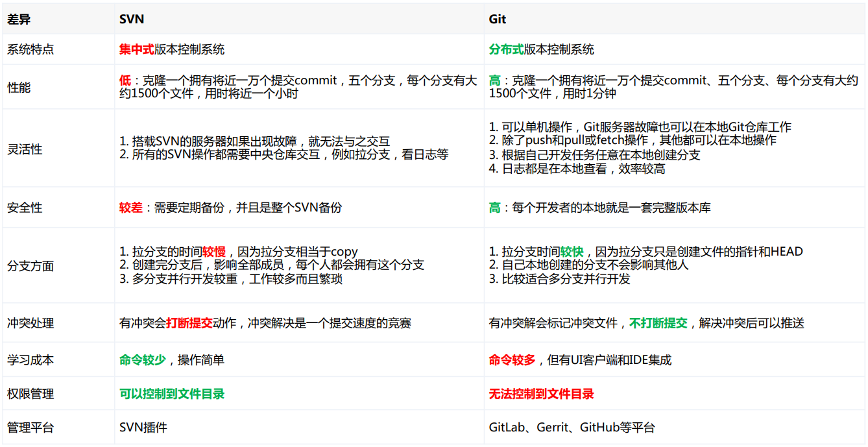Select the "安全性" row label
Viewport: 868px width, 447px height.
tap(25, 208)
